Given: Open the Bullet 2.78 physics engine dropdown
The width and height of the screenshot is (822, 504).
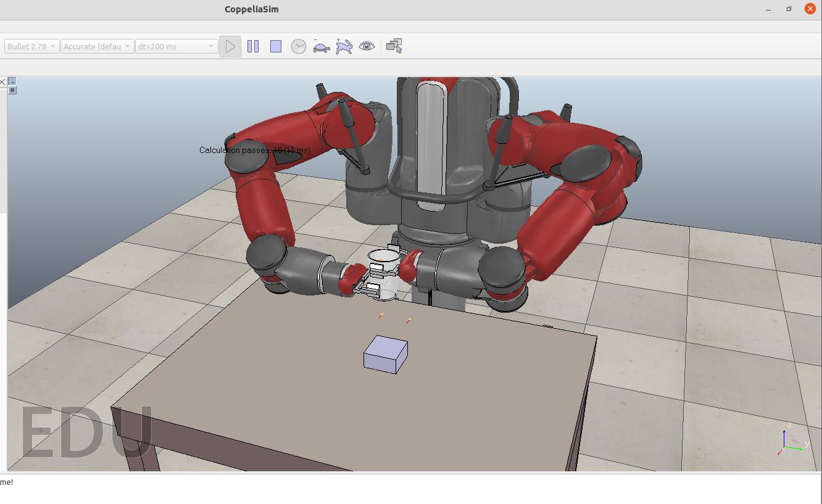Looking at the screenshot, I should [x=32, y=46].
